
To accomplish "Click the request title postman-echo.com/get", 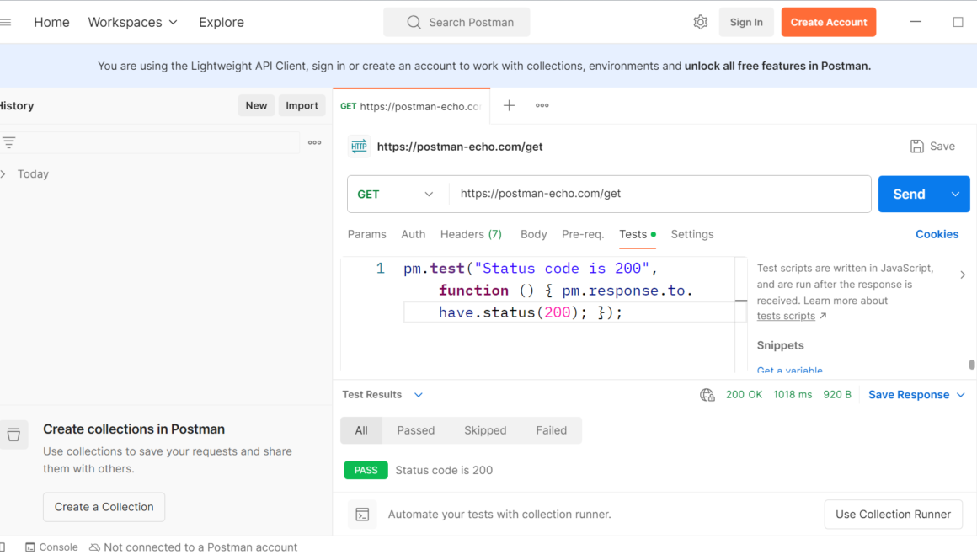I will (460, 147).
